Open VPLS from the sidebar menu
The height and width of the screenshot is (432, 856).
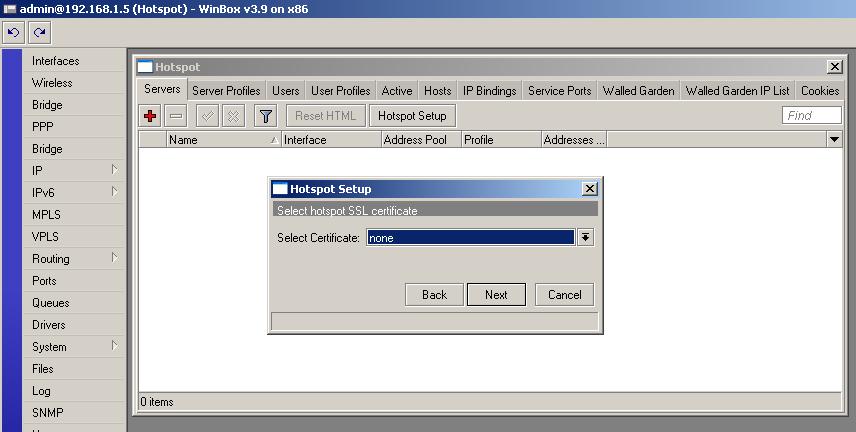point(45,236)
